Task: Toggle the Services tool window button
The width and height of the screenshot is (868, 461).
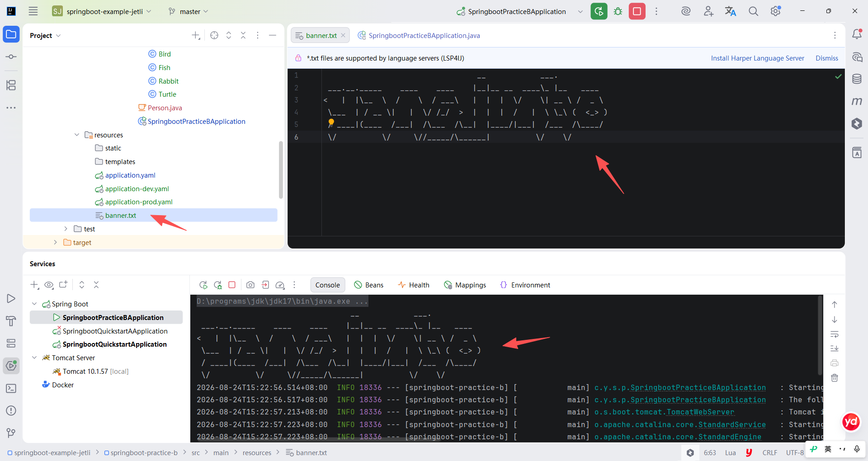Action: pos(11,365)
